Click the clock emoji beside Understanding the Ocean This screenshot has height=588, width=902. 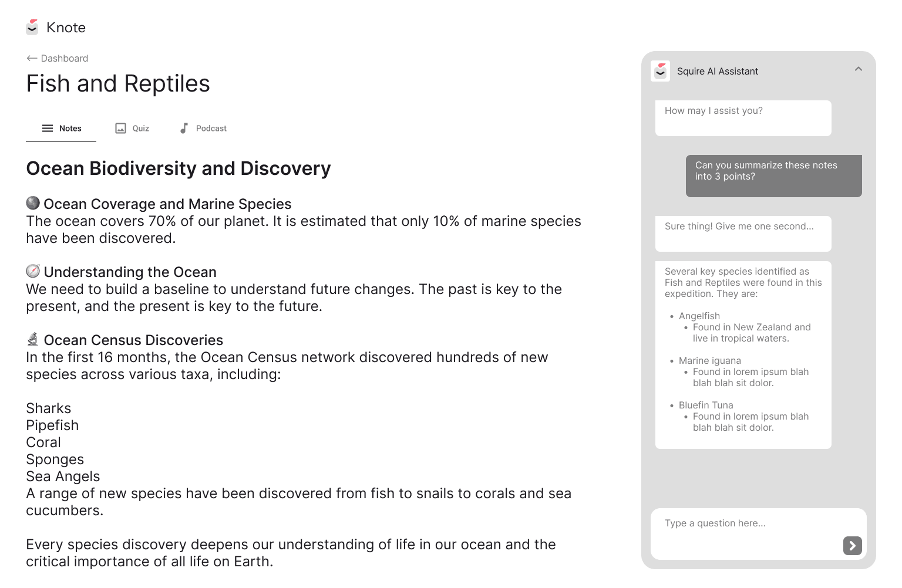[32, 271]
